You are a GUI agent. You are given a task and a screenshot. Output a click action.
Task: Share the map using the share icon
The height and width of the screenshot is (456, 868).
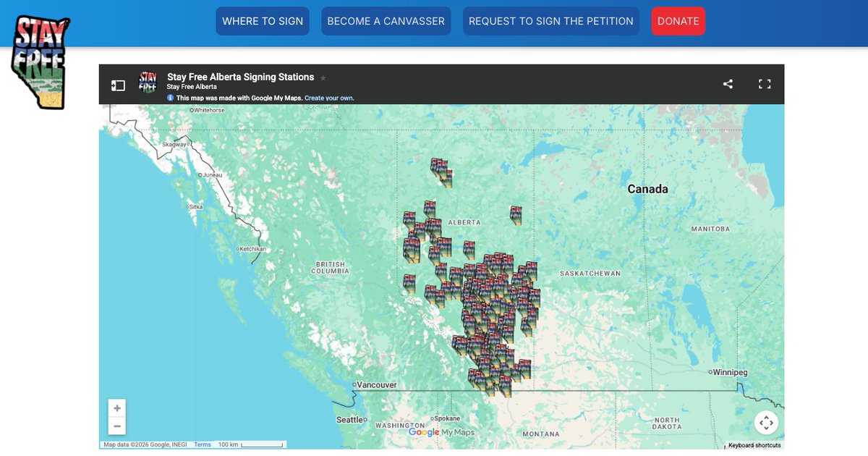tap(728, 84)
